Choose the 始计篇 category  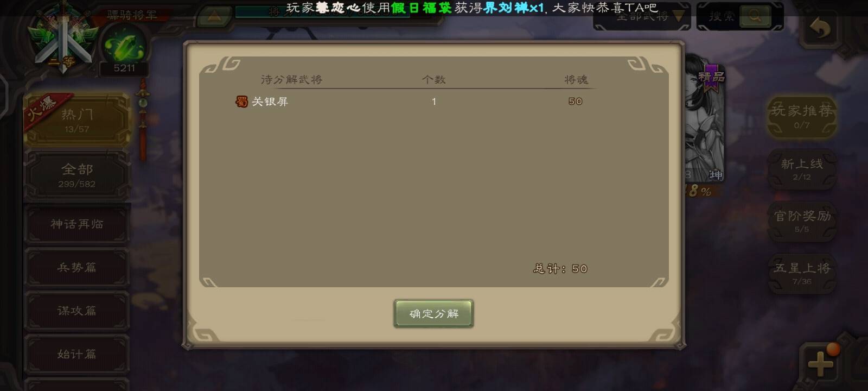[x=76, y=354]
